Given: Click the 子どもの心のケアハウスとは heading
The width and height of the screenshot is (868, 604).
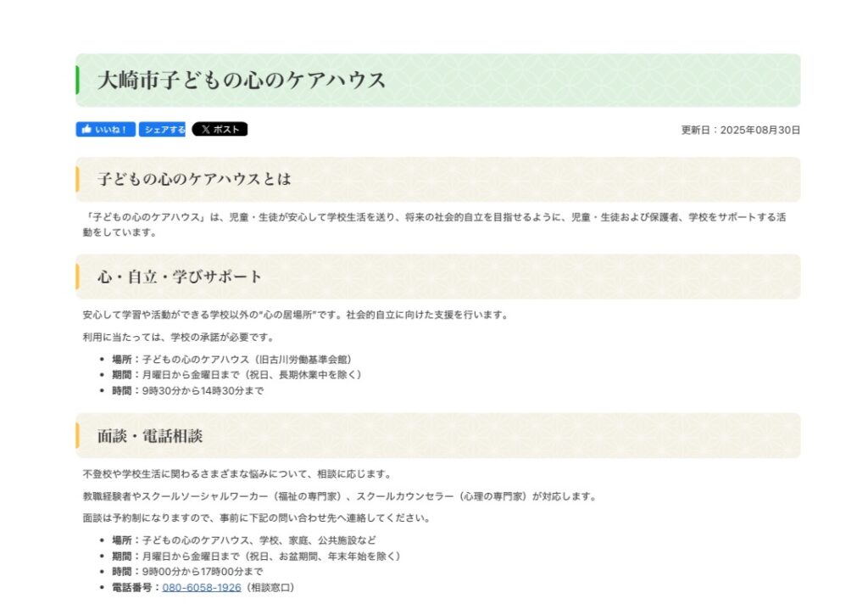Looking at the screenshot, I should (194, 179).
